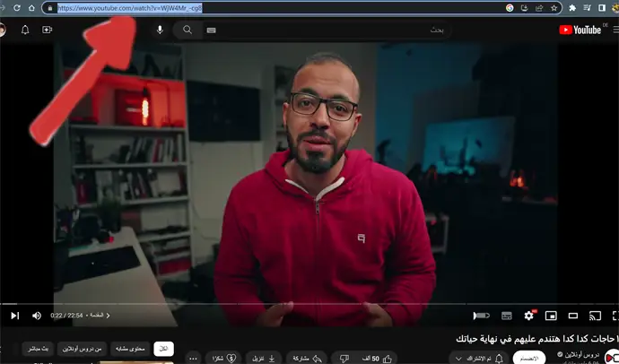
Task: Share this page via address bar icon
Action: pyautogui.click(x=539, y=8)
